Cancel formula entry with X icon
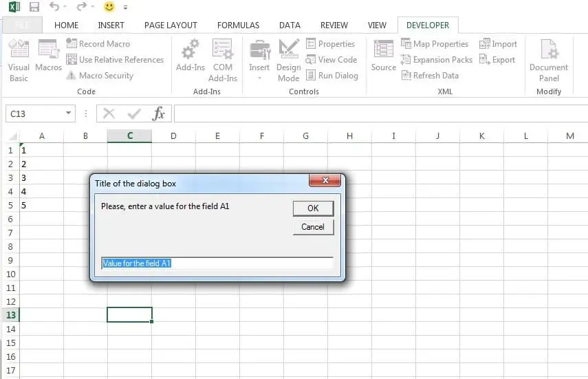 coord(109,113)
